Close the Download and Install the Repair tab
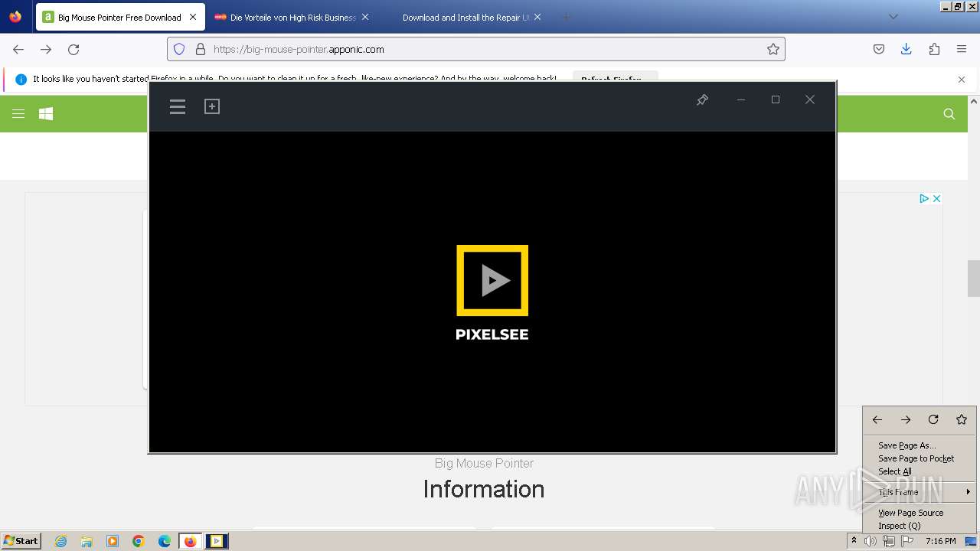The height and width of the screenshot is (551, 980). [x=537, y=17]
